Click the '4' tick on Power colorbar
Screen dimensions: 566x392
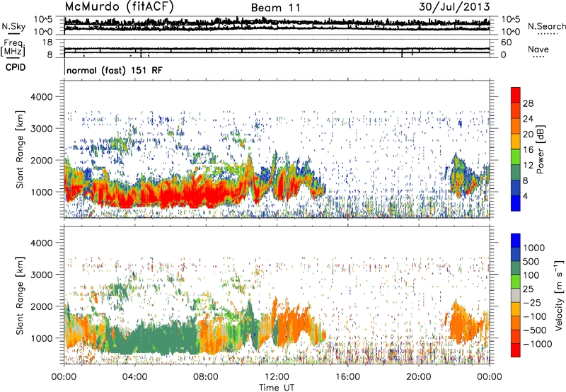point(526,196)
